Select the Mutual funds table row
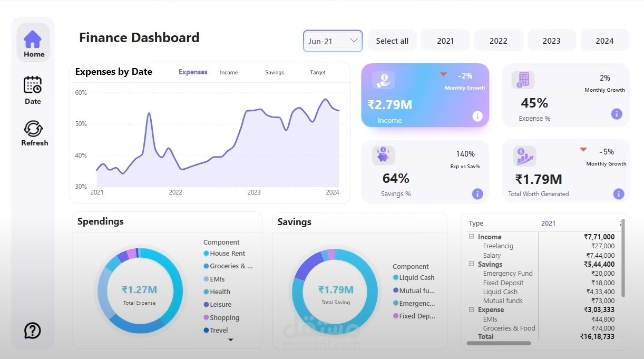This screenshot has width=644, height=359. pos(542,300)
